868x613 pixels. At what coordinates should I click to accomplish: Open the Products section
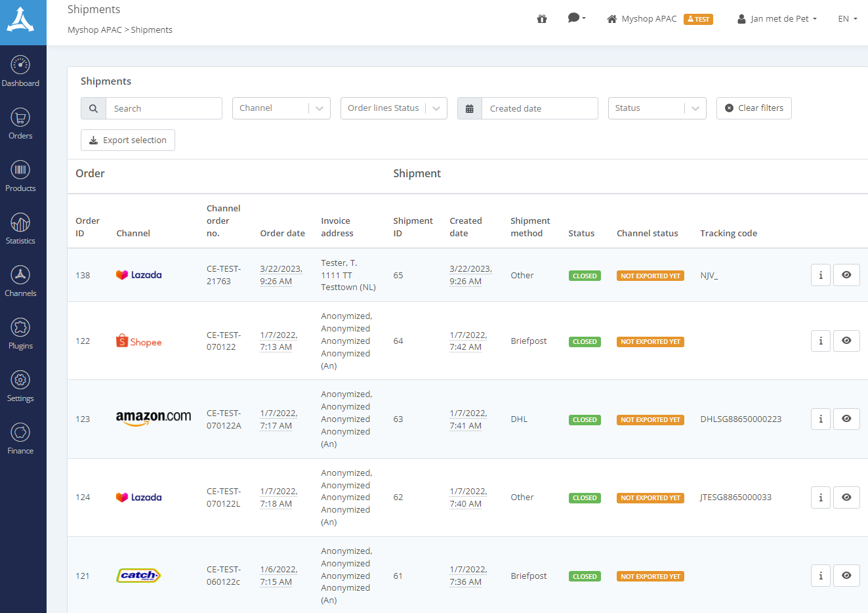(20, 176)
